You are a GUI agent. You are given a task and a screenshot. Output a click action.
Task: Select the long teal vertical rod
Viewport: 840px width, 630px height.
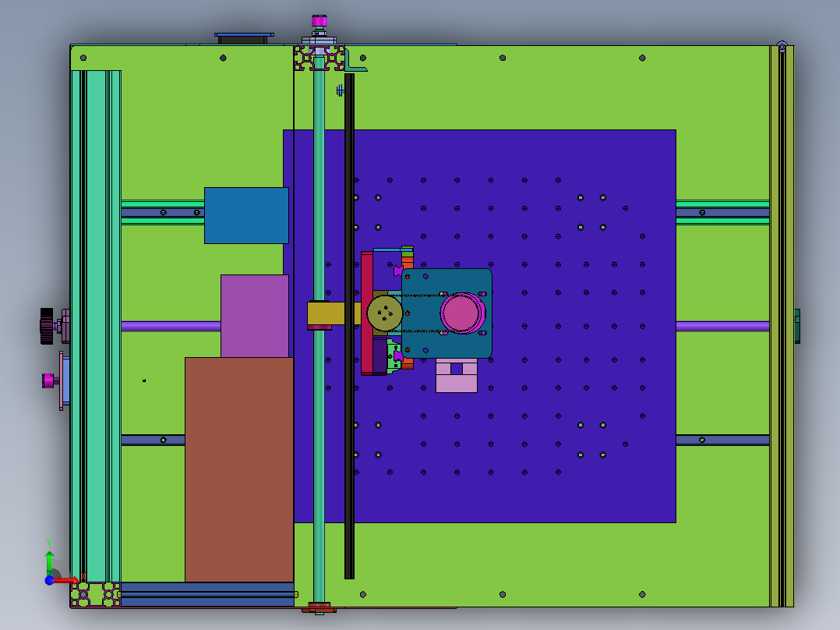(319, 429)
